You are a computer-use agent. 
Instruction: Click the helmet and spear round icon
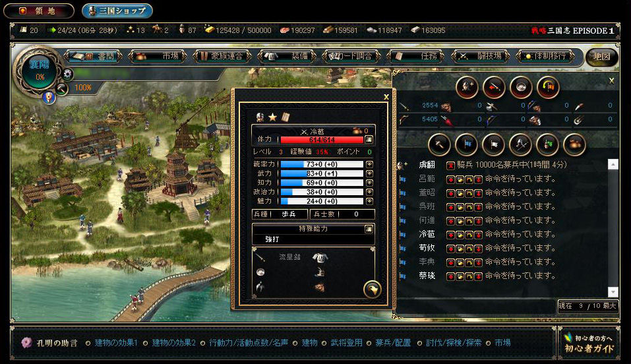[x=520, y=144]
